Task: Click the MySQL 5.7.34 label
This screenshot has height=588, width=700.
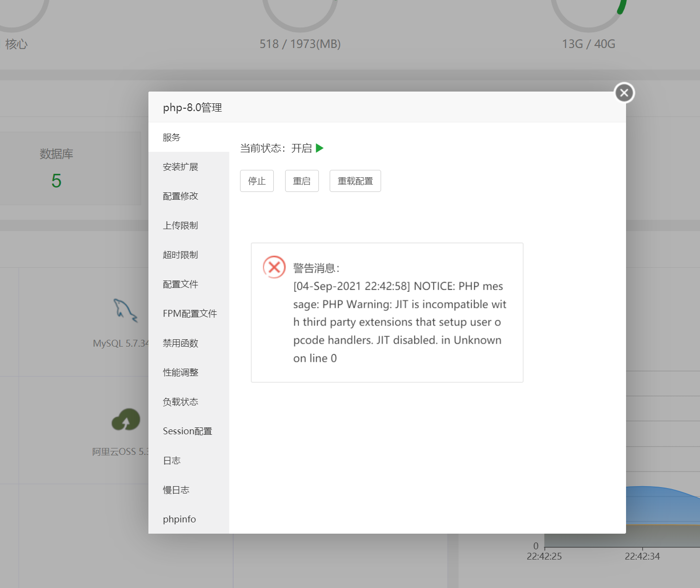Action: point(121,343)
